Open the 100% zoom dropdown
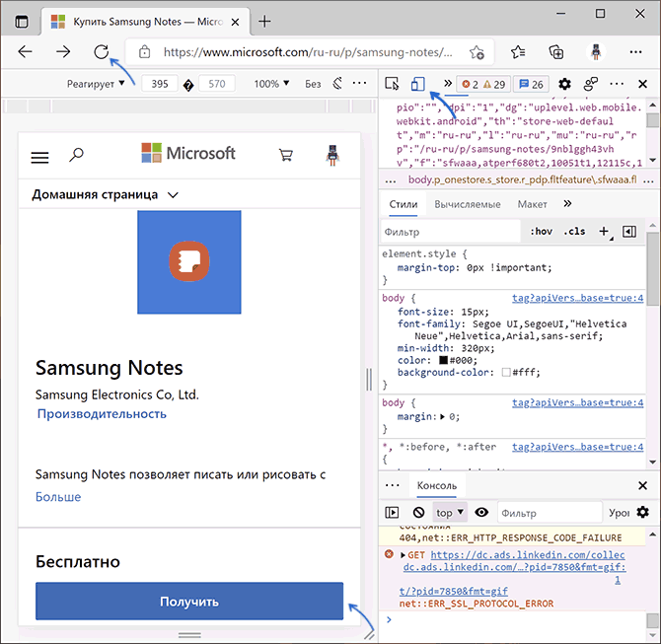The image size is (661, 644). tap(271, 84)
